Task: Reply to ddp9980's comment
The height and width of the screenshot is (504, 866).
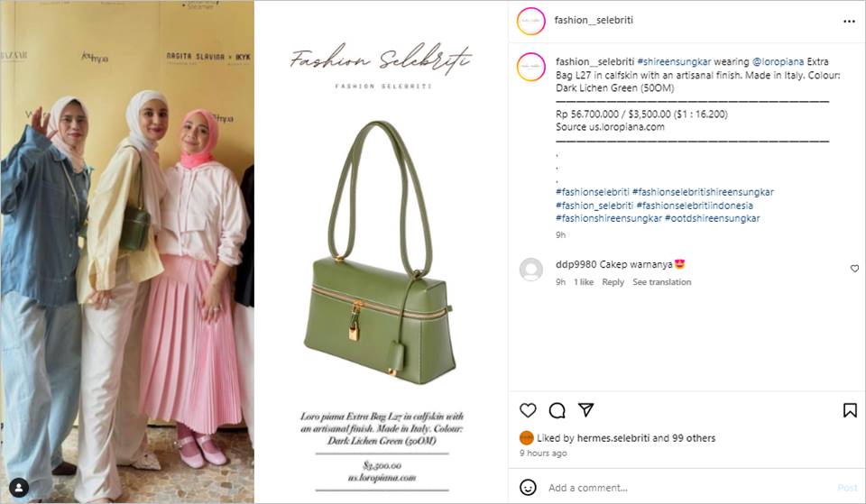Action: point(613,282)
